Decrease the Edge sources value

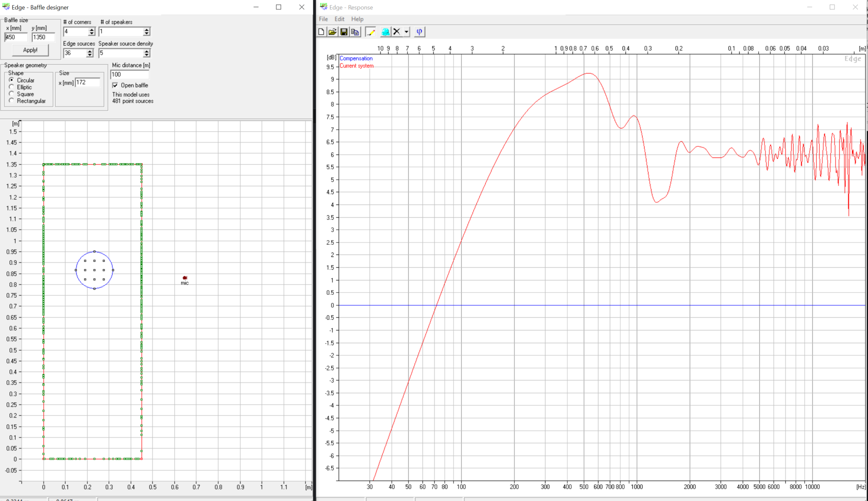89,55
